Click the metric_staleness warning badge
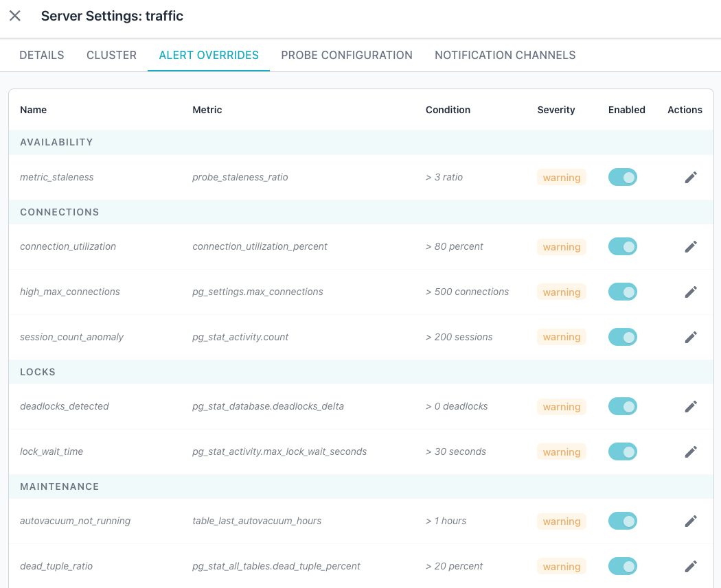The image size is (721, 588). tap(562, 177)
